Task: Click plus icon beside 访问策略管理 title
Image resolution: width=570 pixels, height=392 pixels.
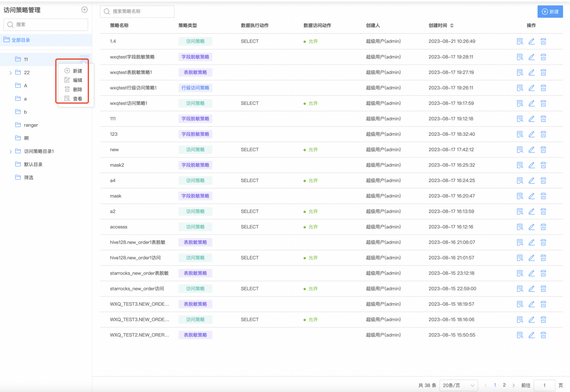Action: click(x=84, y=10)
